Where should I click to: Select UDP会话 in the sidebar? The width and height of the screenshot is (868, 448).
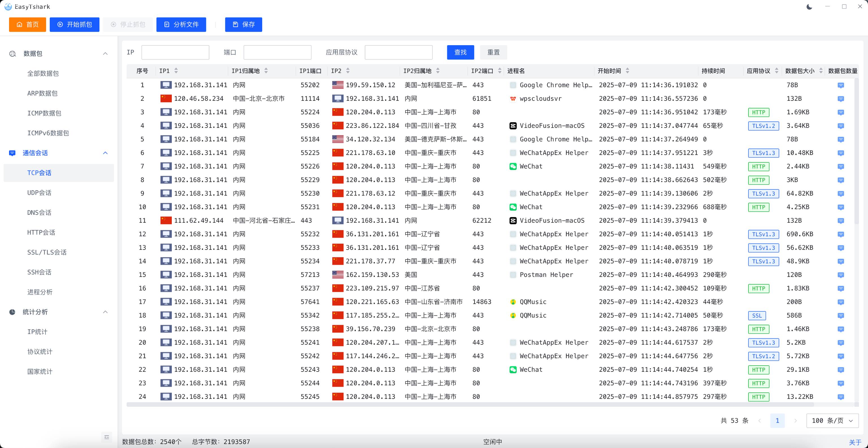pyautogui.click(x=40, y=193)
